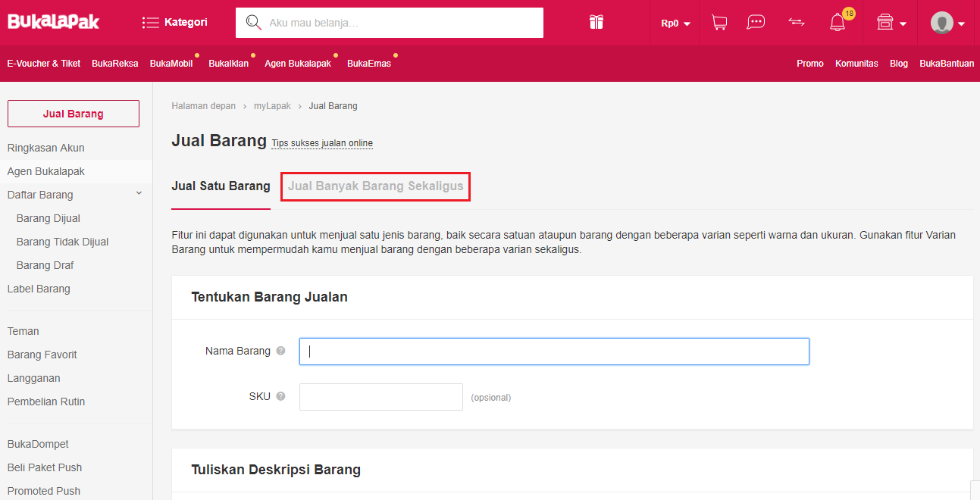
Task: Open the Rp0 balance dropdown
Action: click(x=675, y=23)
